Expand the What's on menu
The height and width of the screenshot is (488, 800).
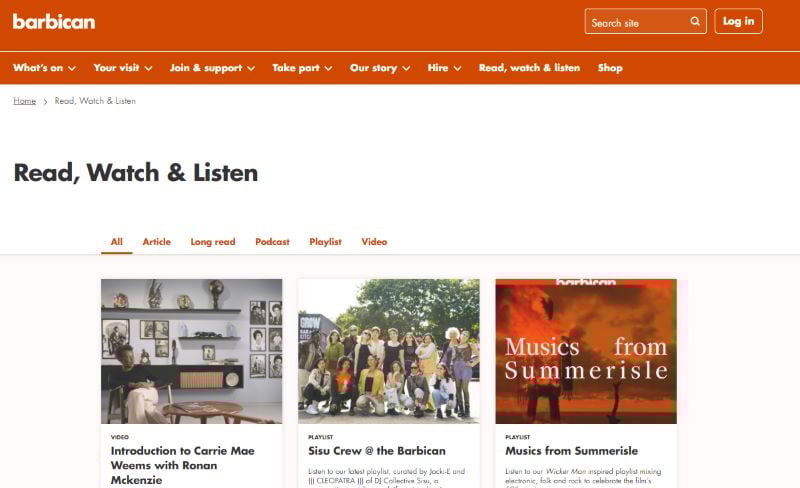coord(44,68)
